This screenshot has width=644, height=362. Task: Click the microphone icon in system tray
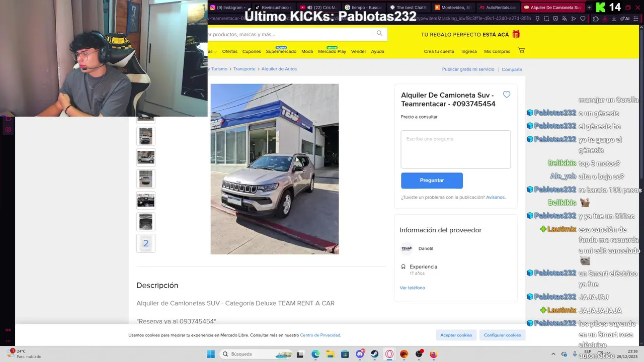click(x=575, y=354)
